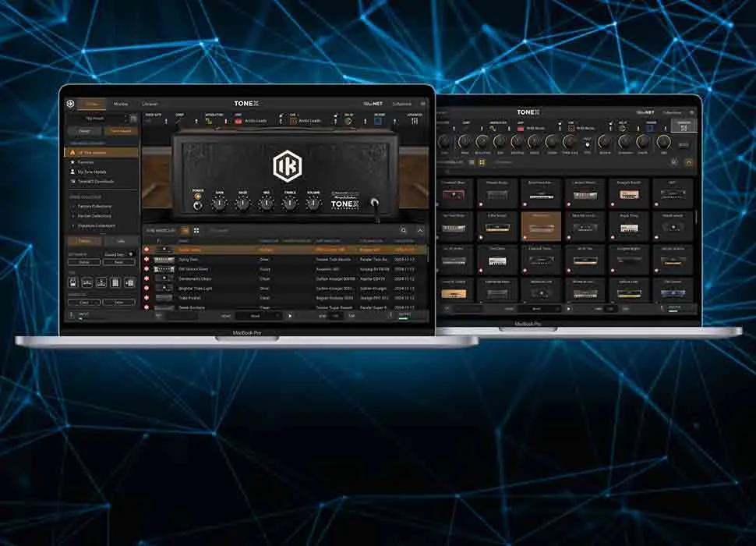
Task: Toggle the Reverb power switch in the left laptop
Action: pos(395,121)
